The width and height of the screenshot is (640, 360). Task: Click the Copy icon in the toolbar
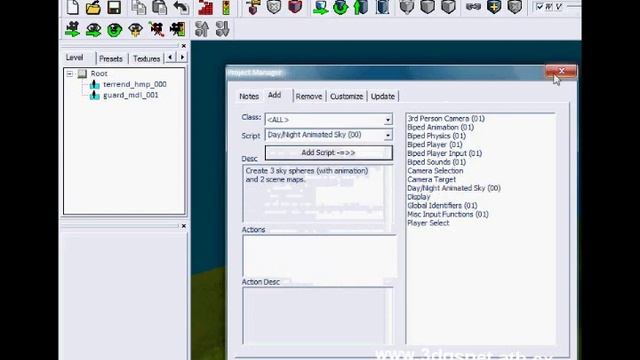[x=139, y=7]
